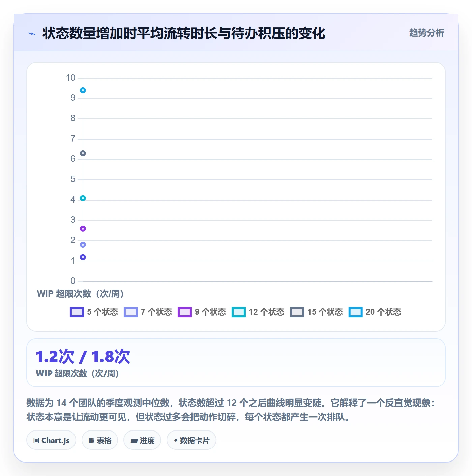The image size is (472, 476).
Task: Click the chart title 状态数量增加时平均流转时长
Action: coord(184,33)
